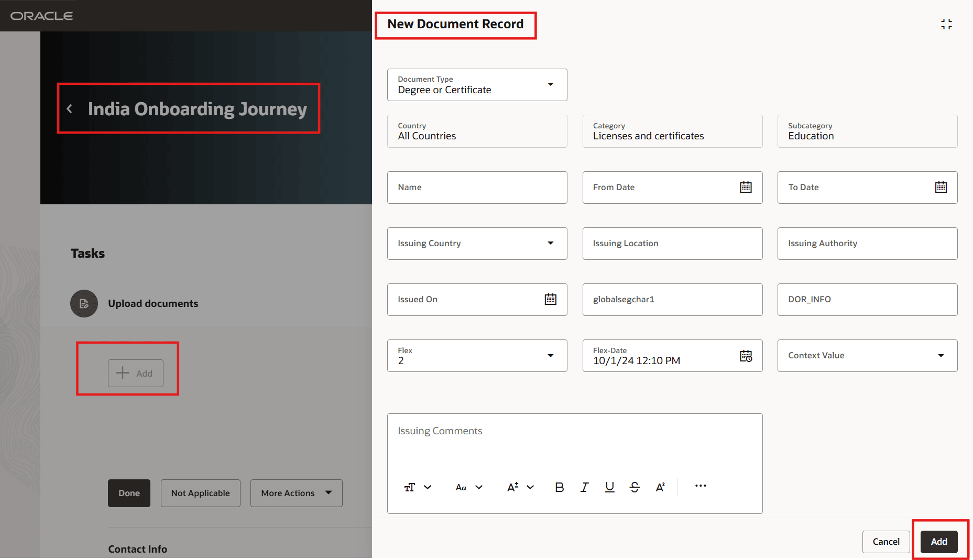This screenshot has width=973, height=560.
Task: Toggle italic formatting in Issuing Comments
Action: 584,487
